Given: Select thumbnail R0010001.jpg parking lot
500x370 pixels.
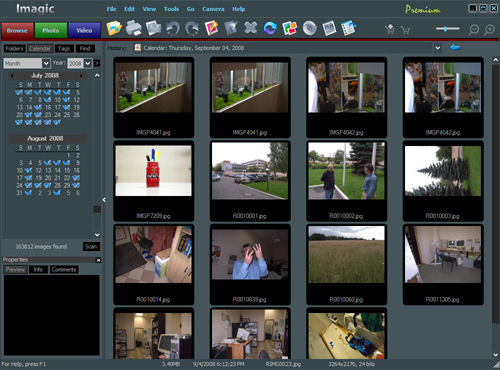Looking at the screenshot, I should pyautogui.click(x=250, y=181).
